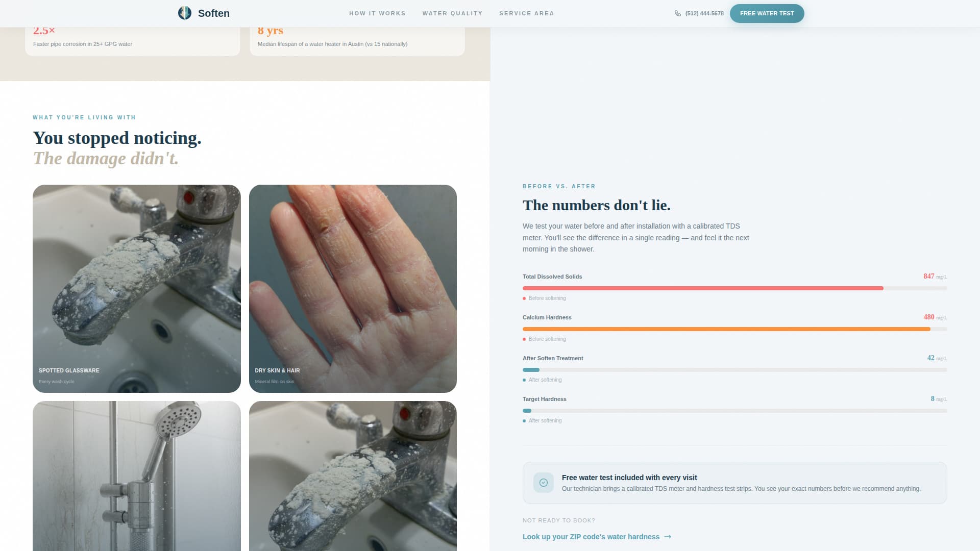Image resolution: width=980 pixels, height=551 pixels.
Task: Open the shower head image card
Action: 137,476
